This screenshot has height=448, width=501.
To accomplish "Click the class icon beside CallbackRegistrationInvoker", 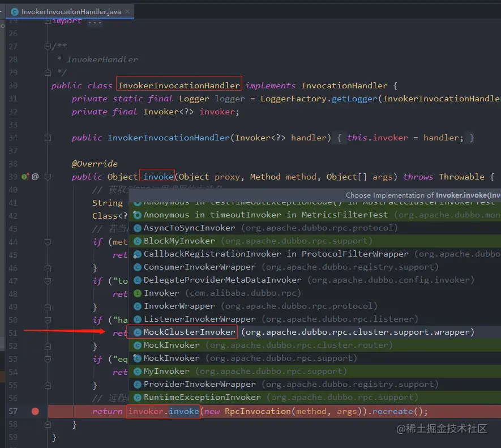I will coord(138,254).
